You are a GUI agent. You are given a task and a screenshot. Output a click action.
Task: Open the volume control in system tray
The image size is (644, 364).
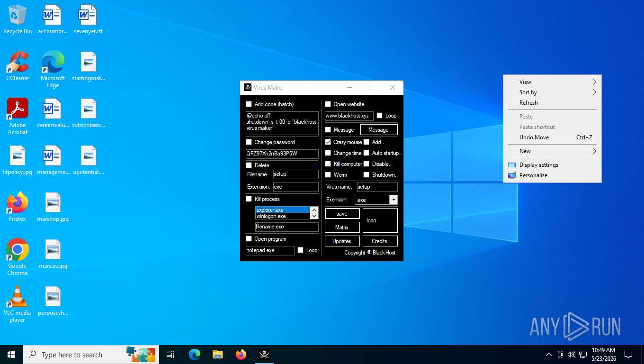pyautogui.click(x=572, y=355)
